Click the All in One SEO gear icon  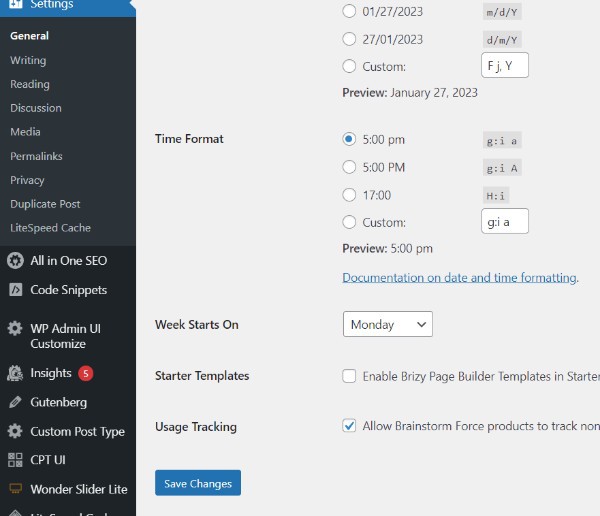click(15, 261)
